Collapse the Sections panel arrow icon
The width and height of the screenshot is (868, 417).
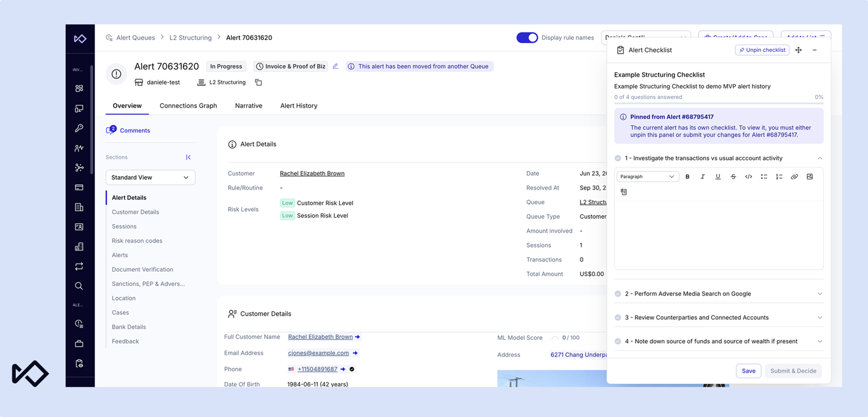188,157
